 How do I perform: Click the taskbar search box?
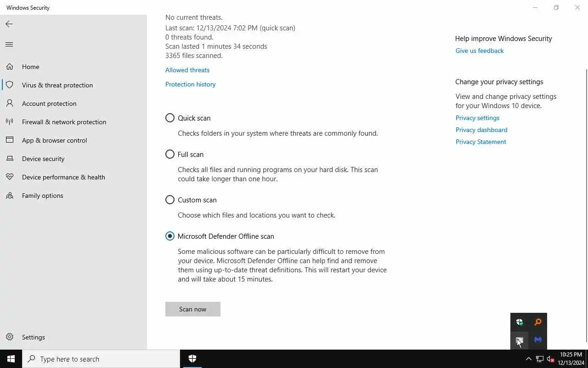click(101, 359)
